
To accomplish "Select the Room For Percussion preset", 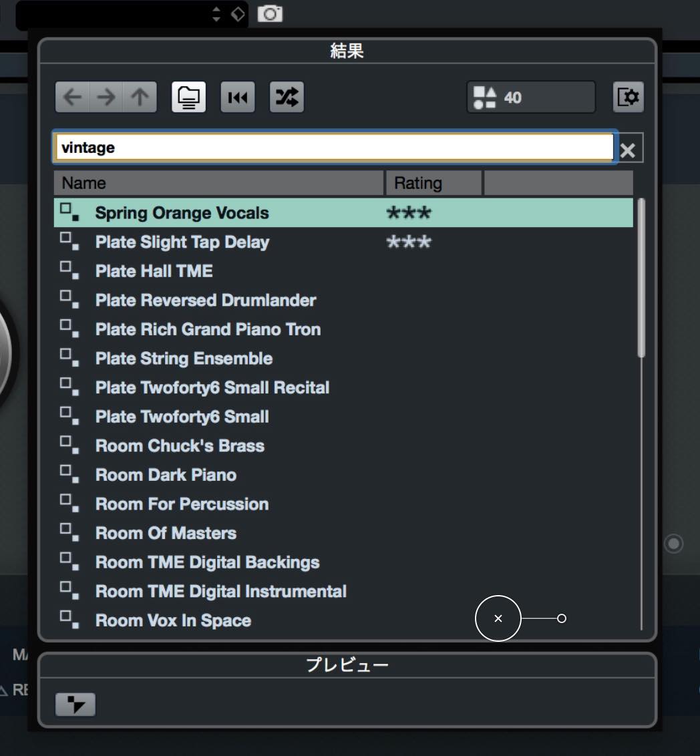I will tap(343, 504).
